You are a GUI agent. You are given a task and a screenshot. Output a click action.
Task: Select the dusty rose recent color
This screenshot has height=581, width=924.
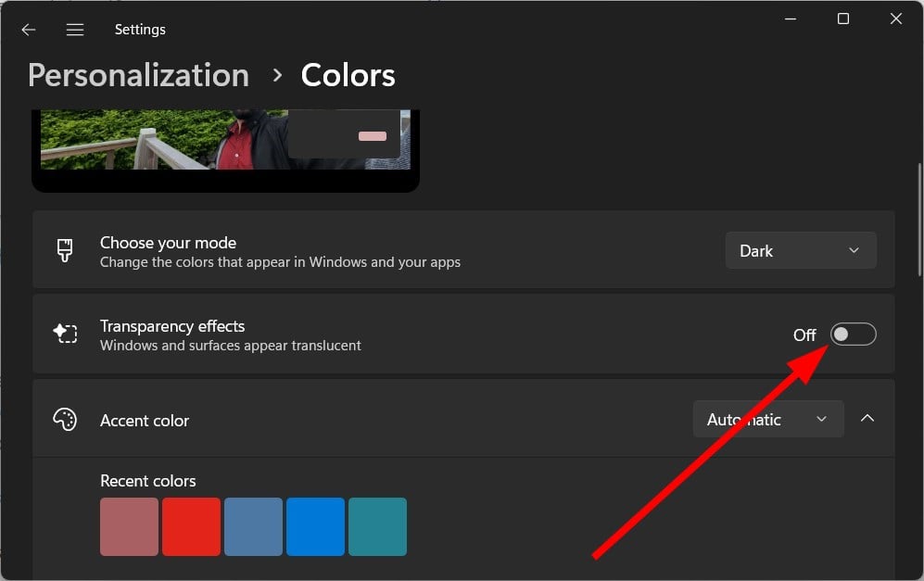[129, 526]
